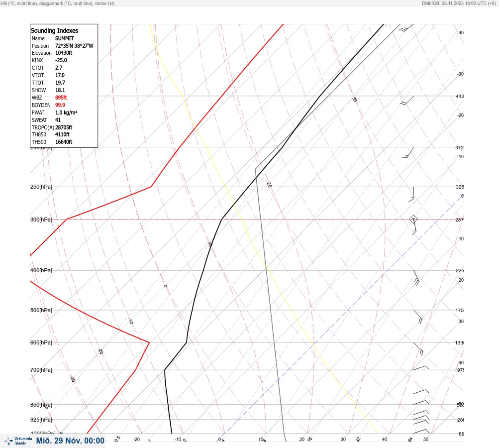
Task: Click the CTOT value 2.7
Action: (x=59, y=68)
